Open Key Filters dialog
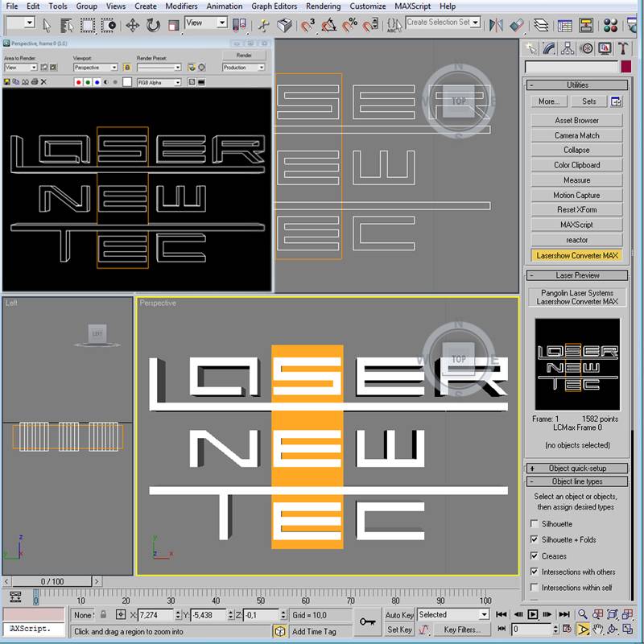644x644 pixels. tap(462, 630)
